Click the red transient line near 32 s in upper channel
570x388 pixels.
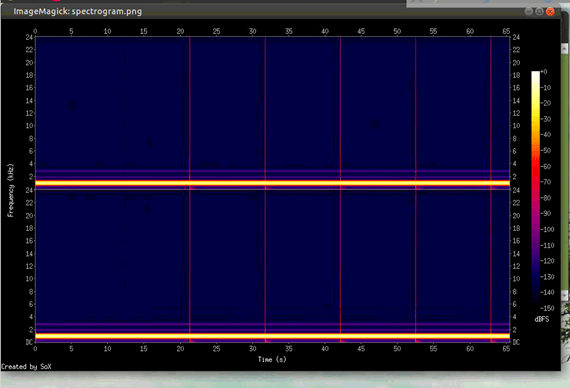pyautogui.click(x=265, y=109)
